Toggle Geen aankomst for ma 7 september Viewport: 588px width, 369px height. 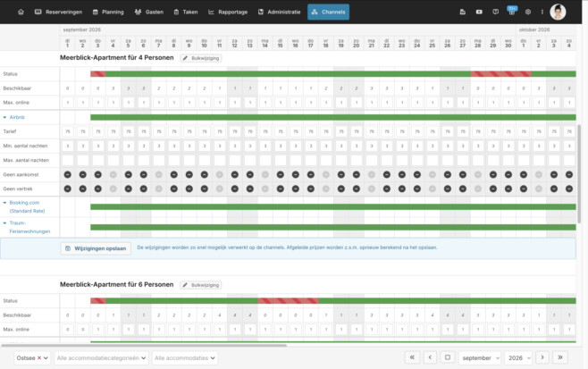pos(159,174)
